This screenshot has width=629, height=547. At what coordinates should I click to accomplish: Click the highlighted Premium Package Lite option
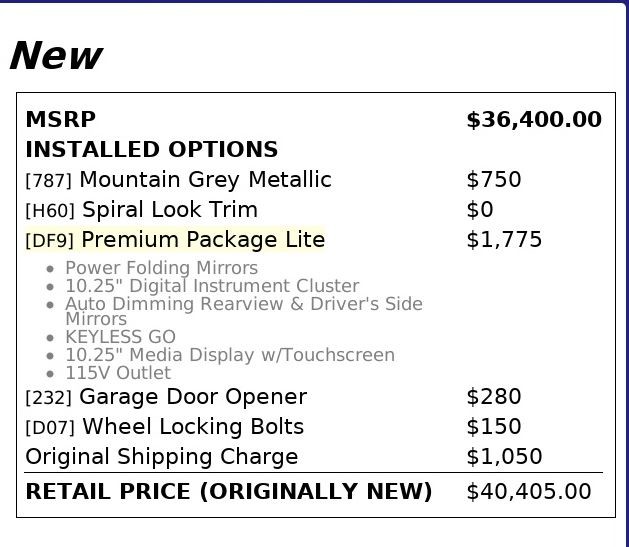pos(203,240)
